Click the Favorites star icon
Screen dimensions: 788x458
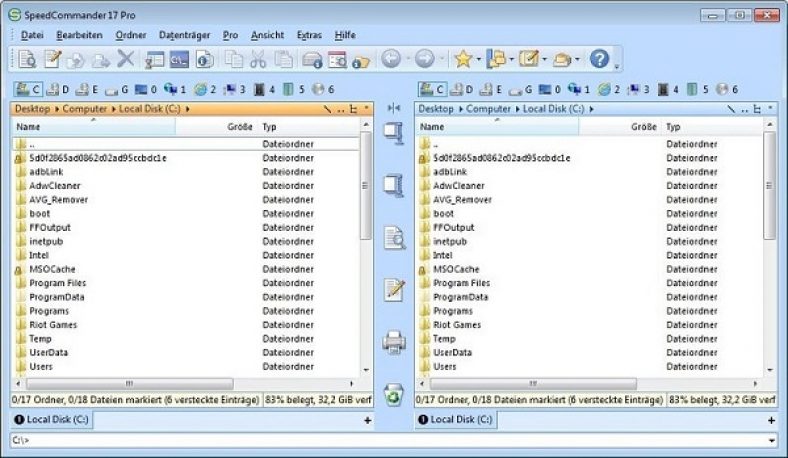point(462,59)
